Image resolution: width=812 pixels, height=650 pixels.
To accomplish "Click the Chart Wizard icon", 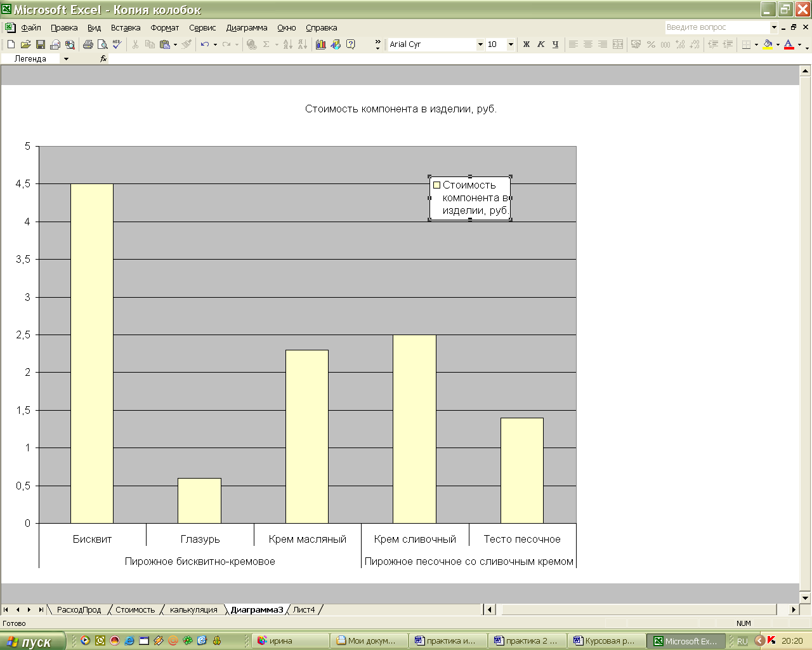I will pyautogui.click(x=320, y=44).
